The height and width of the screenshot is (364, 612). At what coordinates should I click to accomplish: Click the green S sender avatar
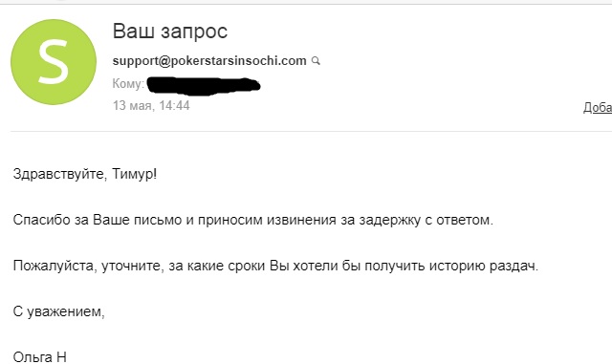(54, 62)
